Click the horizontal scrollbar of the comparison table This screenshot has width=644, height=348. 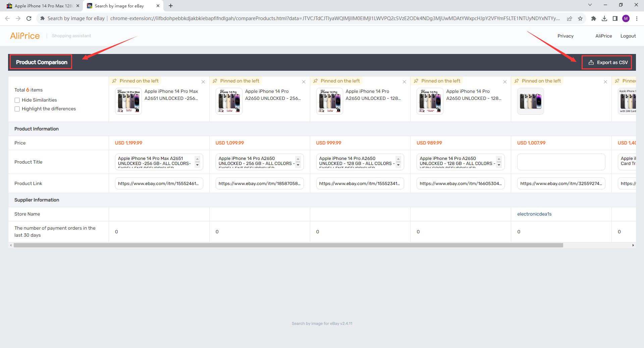click(288, 245)
